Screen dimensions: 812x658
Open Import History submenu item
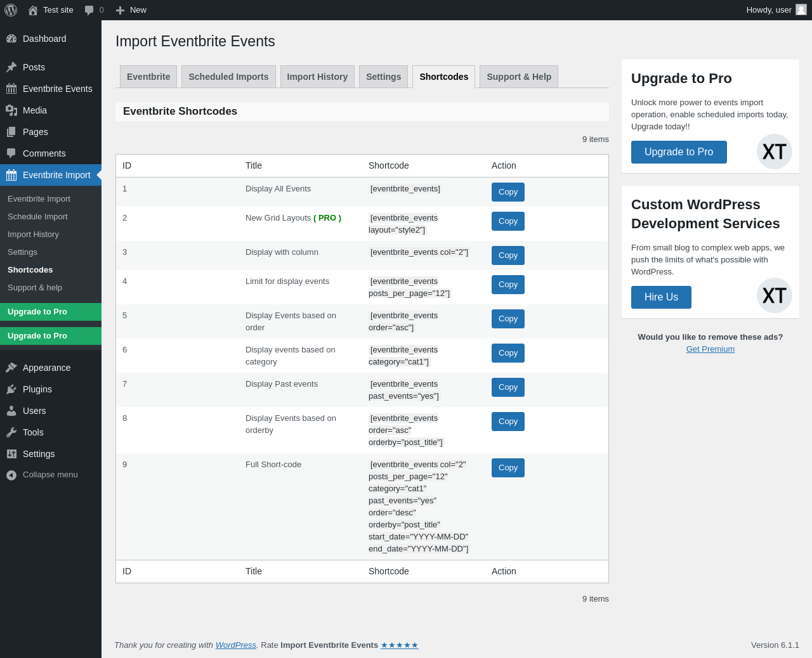pos(51,235)
